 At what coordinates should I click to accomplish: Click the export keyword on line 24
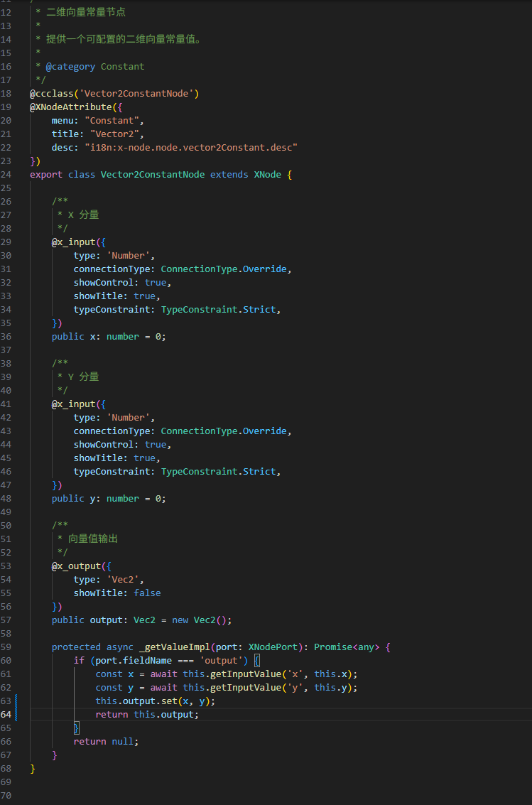45,175
